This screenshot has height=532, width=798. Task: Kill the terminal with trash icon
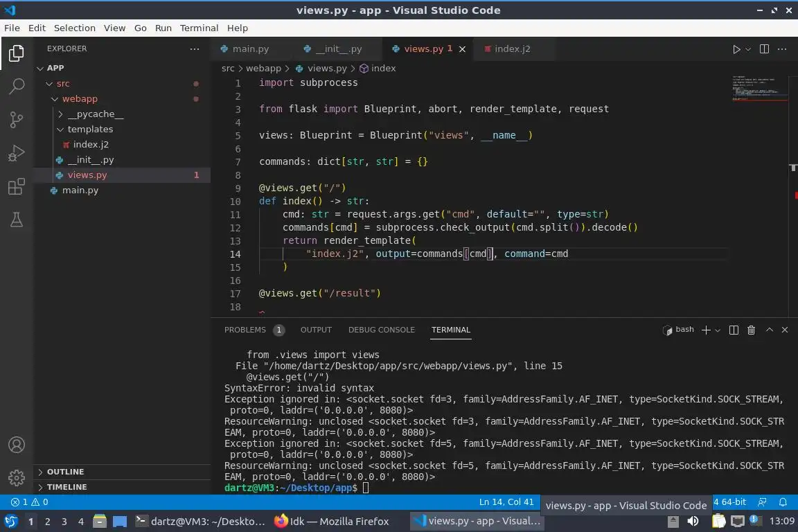click(751, 330)
